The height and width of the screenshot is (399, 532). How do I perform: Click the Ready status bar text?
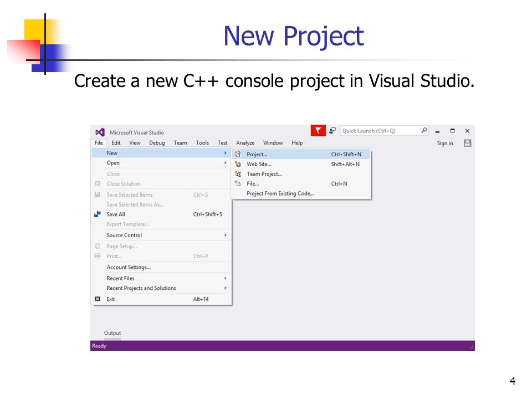pyautogui.click(x=99, y=346)
